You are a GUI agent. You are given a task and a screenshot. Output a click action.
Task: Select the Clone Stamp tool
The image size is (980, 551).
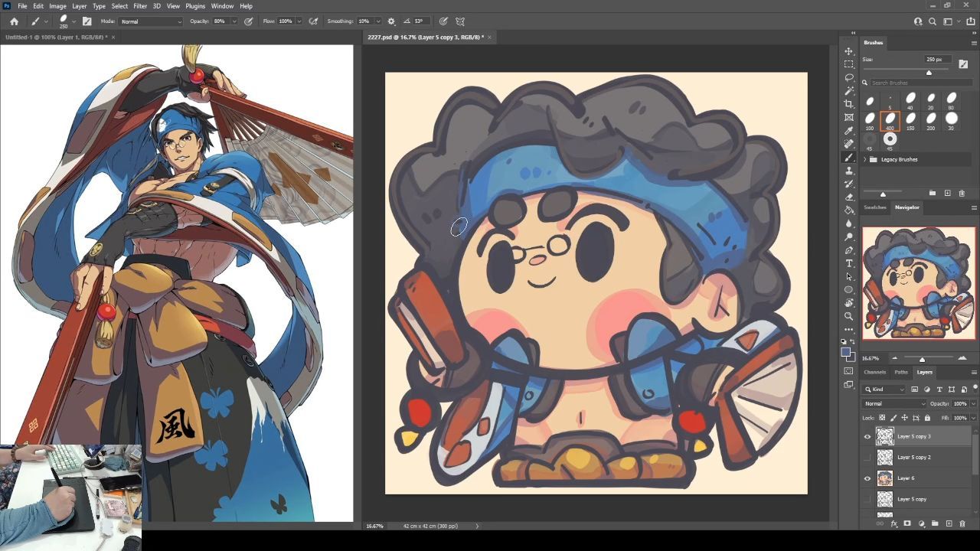pyautogui.click(x=848, y=171)
